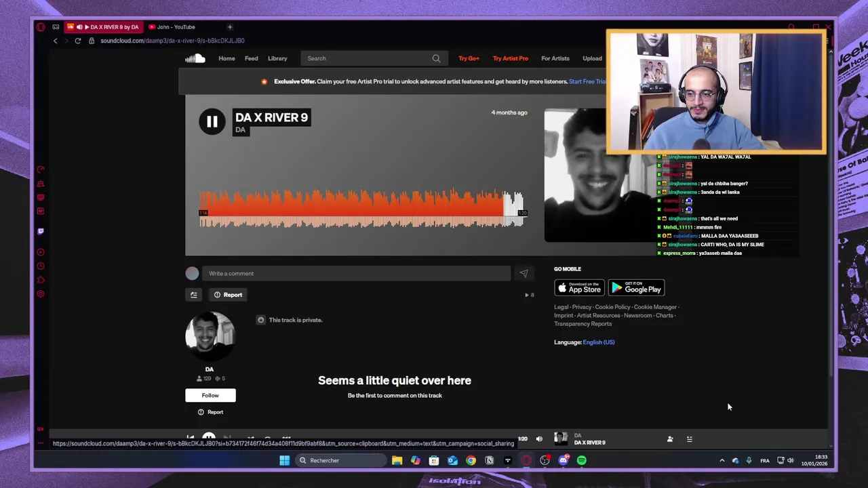This screenshot has width=868, height=488.
Task: Open the Cookie Policy footer link
Action: tap(612, 307)
